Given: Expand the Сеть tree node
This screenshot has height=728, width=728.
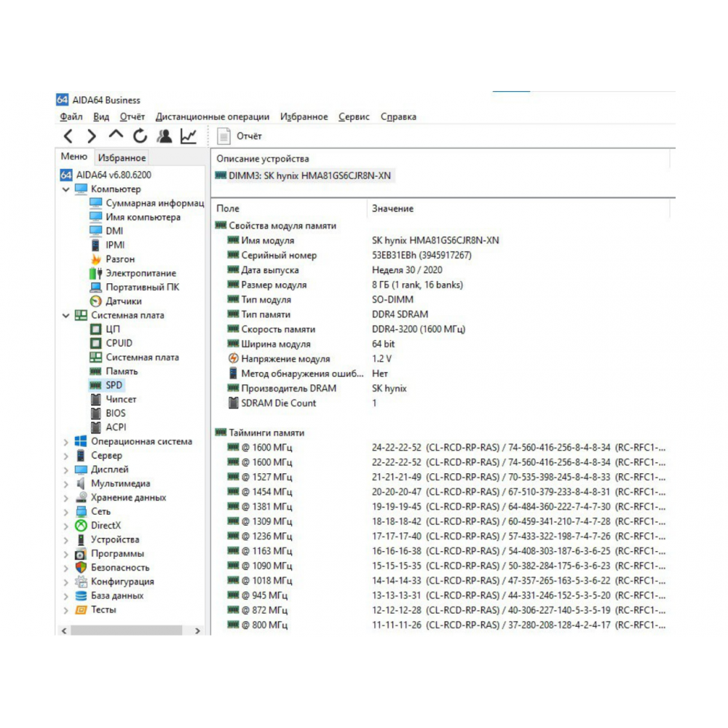Looking at the screenshot, I should [x=66, y=512].
